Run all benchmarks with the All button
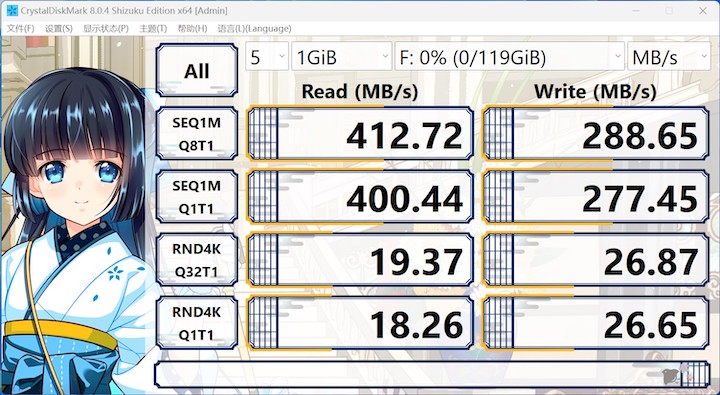This screenshot has width=720, height=395. (197, 71)
